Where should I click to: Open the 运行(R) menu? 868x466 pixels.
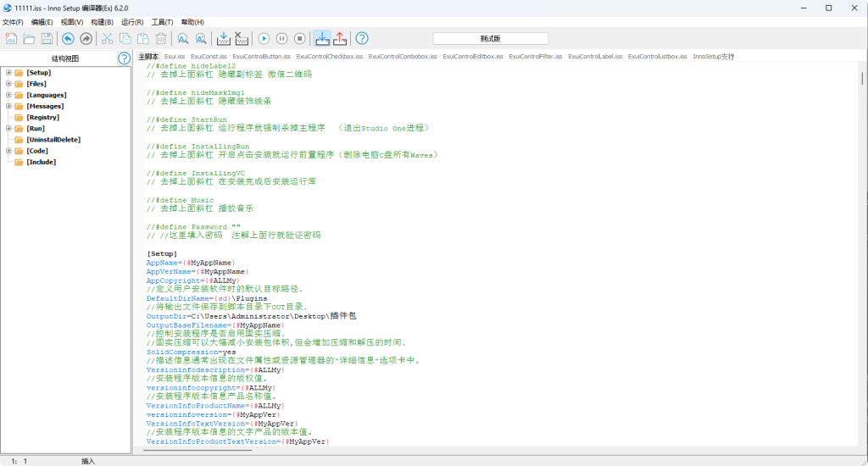point(132,22)
